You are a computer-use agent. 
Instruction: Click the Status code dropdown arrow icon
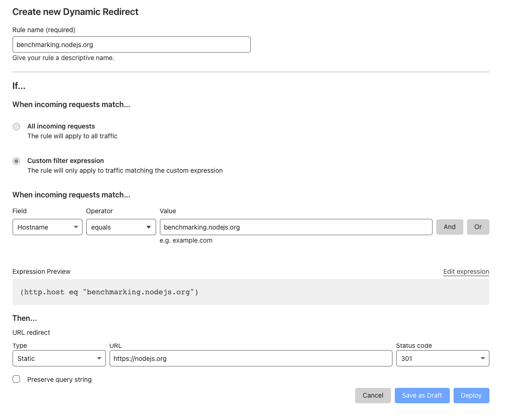click(482, 359)
